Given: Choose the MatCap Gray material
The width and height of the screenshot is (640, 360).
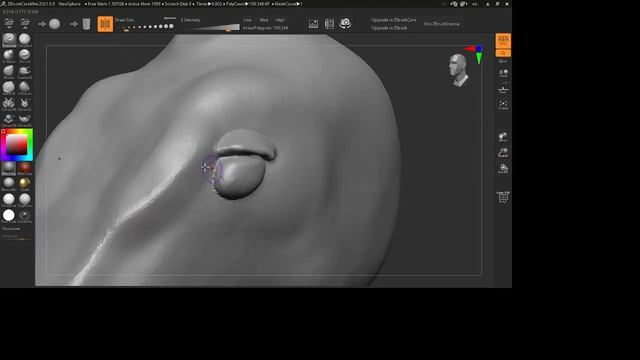Looking at the screenshot, I should (x=9, y=168).
